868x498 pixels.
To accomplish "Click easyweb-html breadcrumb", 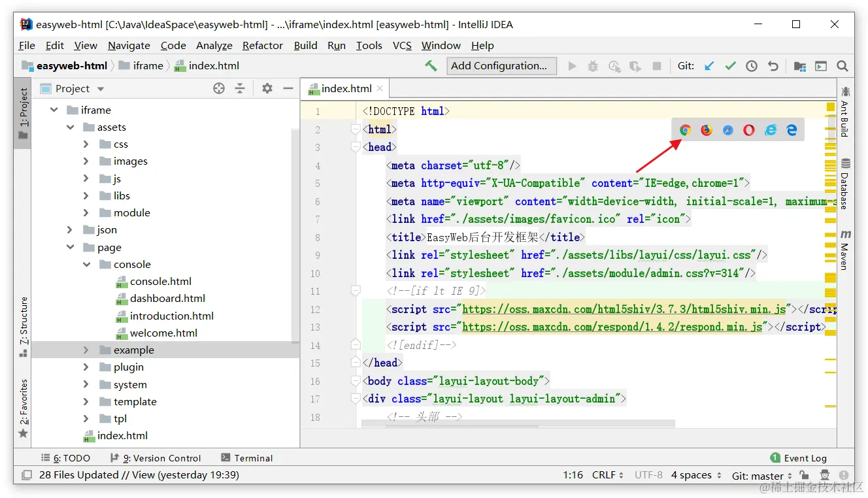I will pyautogui.click(x=65, y=65).
